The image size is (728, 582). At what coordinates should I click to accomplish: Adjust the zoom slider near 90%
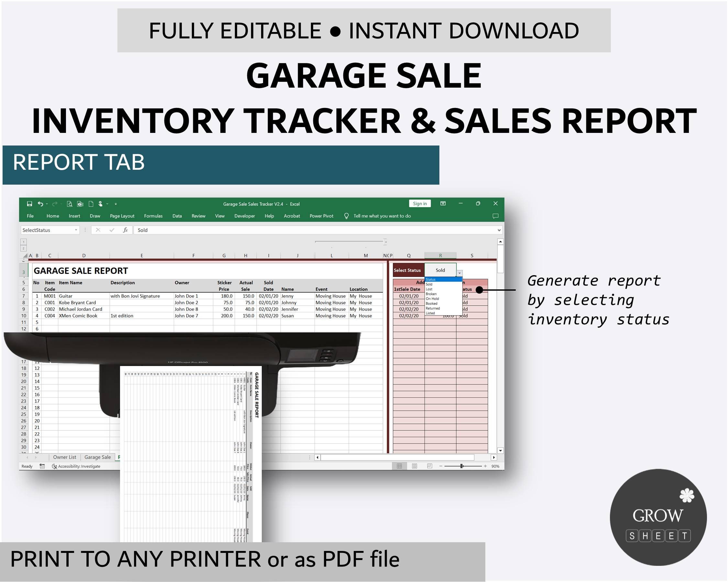(462, 466)
